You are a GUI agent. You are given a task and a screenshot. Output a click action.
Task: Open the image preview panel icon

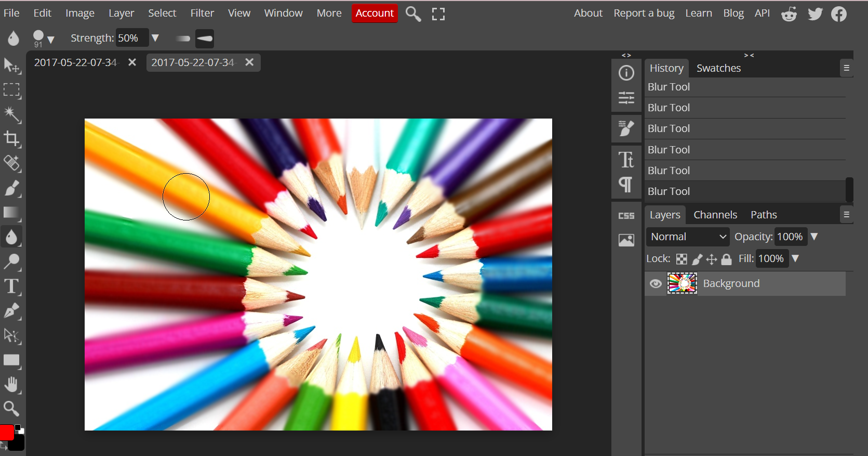pyautogui.click(x=626, y=240)
